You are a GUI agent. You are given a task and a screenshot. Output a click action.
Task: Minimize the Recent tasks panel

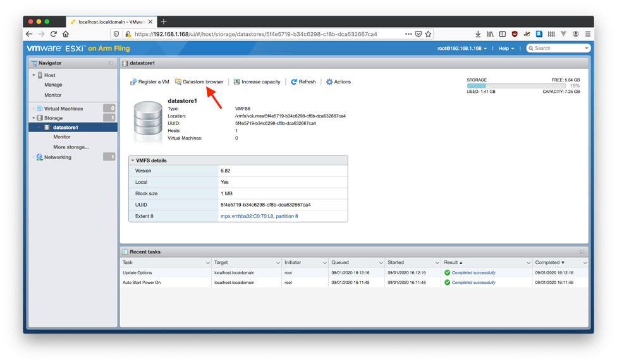pyautogui.click(x=582, y=252)
